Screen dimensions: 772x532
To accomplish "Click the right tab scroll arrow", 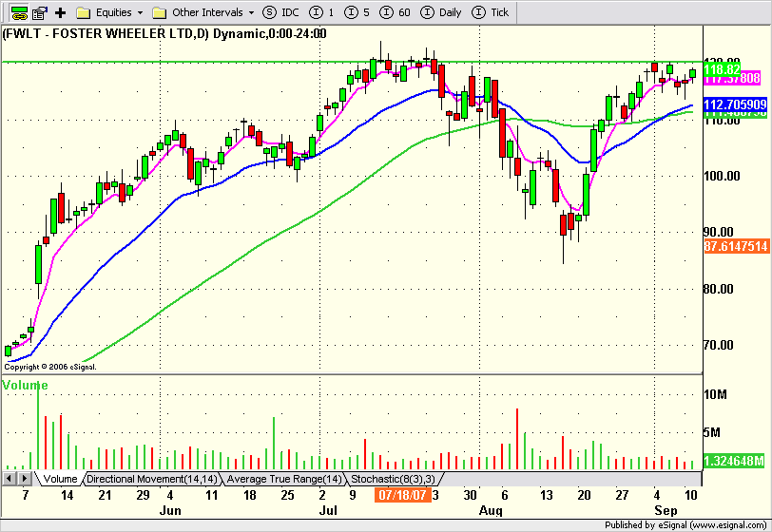I will click(x=24, y=478).
